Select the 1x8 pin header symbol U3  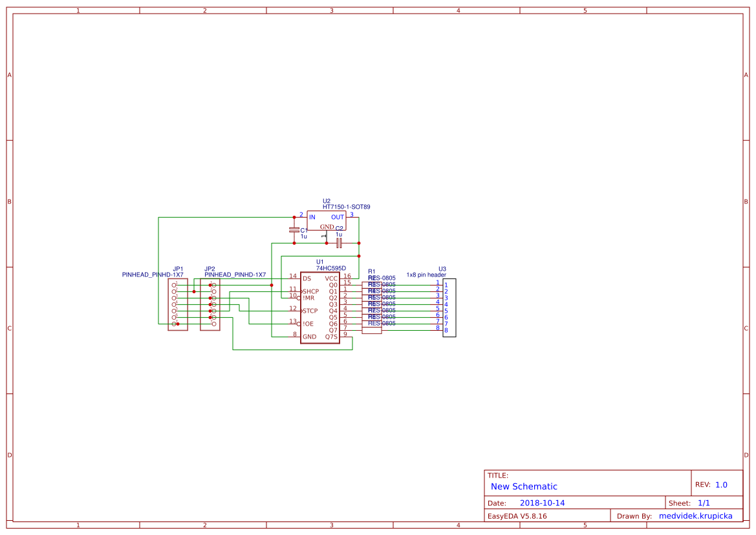tap(449, 308)
